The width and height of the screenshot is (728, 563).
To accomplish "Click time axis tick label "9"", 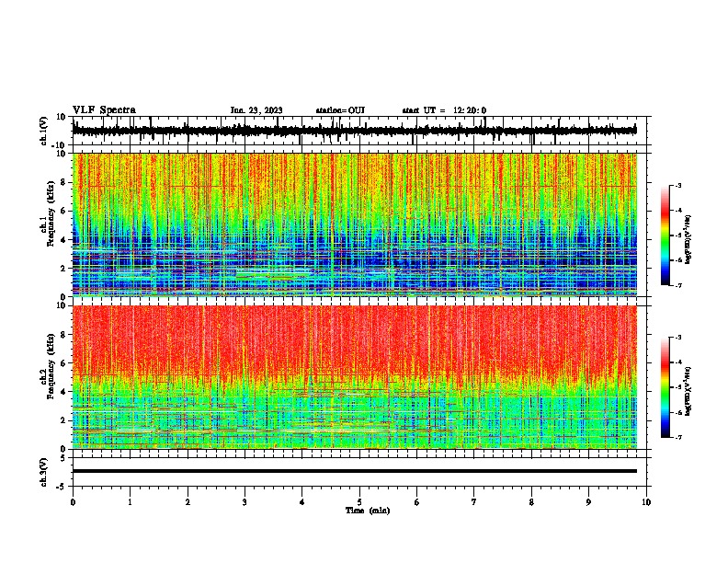I will (x=588, y=502).
